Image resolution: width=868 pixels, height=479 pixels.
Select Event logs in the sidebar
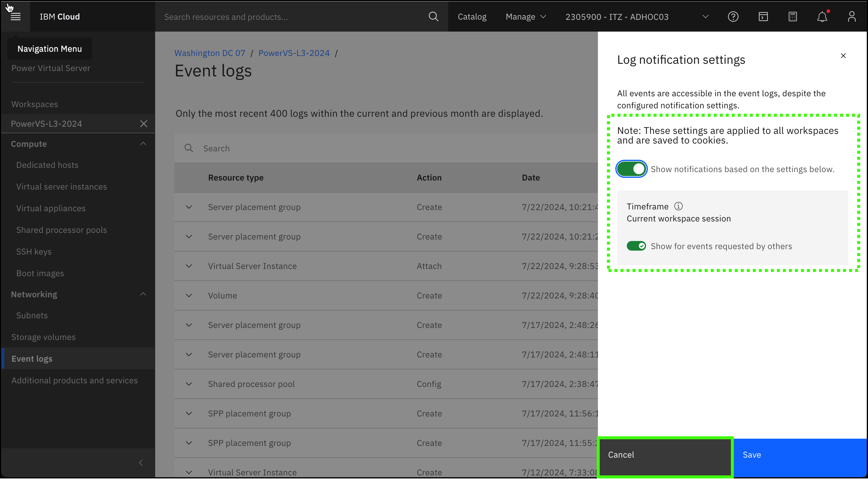pyautogui.click(x=32, y=358)
